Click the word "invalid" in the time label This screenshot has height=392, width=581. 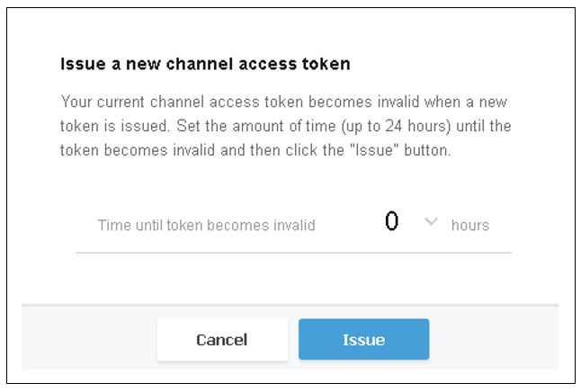[x=292, y=225]
